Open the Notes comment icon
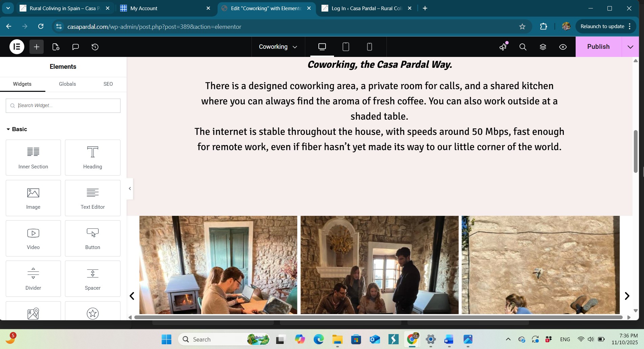This screenshot has height=349, width=644. tap(75, 47)
